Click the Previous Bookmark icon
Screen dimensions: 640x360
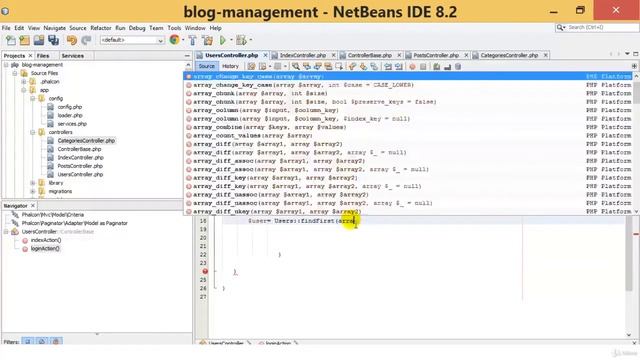point(352,66)
